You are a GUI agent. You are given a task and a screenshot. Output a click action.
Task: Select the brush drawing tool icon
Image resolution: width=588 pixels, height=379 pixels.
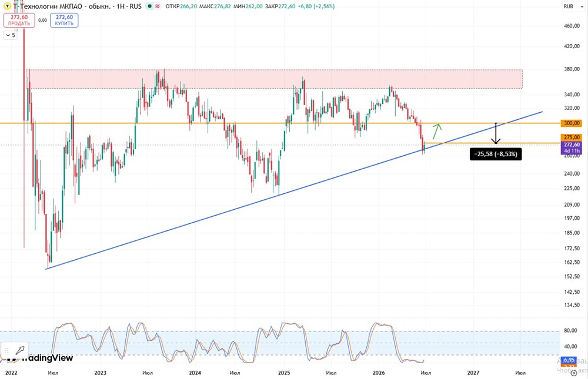click(19, 350)
